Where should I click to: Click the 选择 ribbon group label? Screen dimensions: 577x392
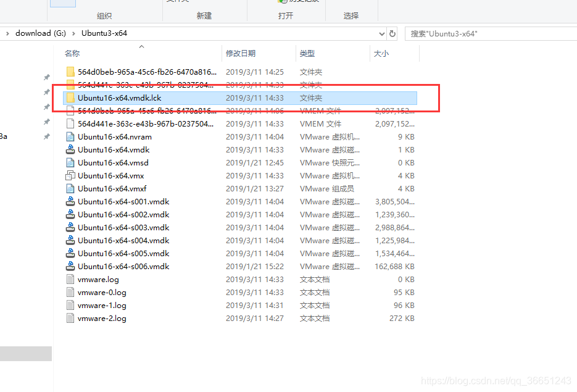pyautogui.click(x=351, y=15)
